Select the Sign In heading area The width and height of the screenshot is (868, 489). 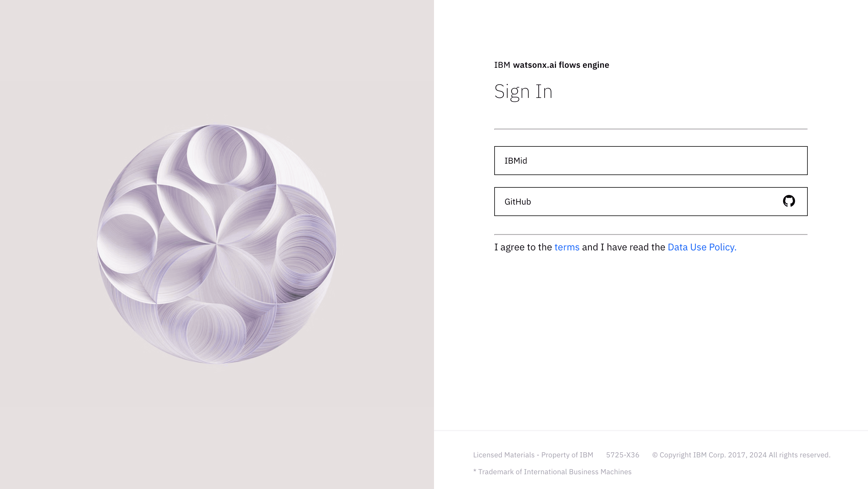tap(524, 90)
